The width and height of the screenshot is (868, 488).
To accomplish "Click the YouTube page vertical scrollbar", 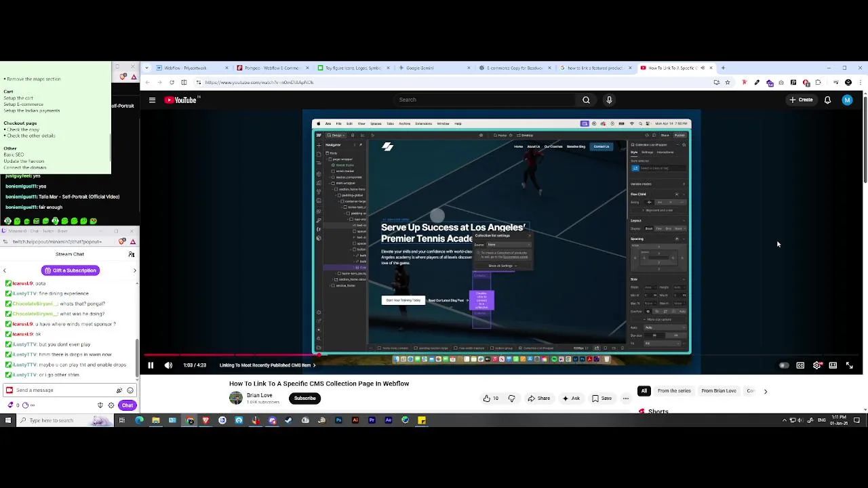I will 865,136.
